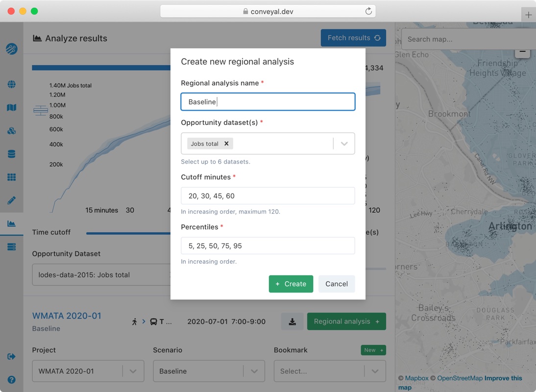Remove the Jobs total dataset tag
This screenshot has width=536, height=392.
point(226,144)
